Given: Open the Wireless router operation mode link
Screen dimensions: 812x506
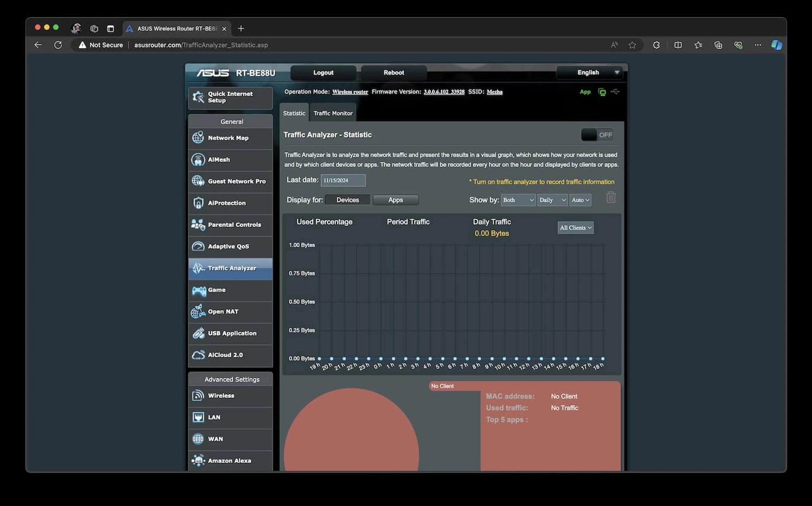Looking at the screenshot, I should coord(350,92).
